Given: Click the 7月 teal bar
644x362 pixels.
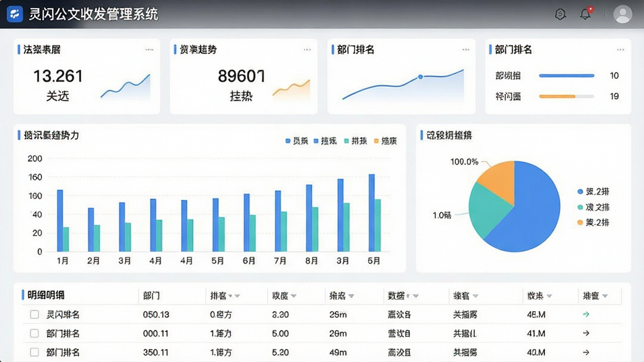Looking at the screenshot, I should coord(284,231).
